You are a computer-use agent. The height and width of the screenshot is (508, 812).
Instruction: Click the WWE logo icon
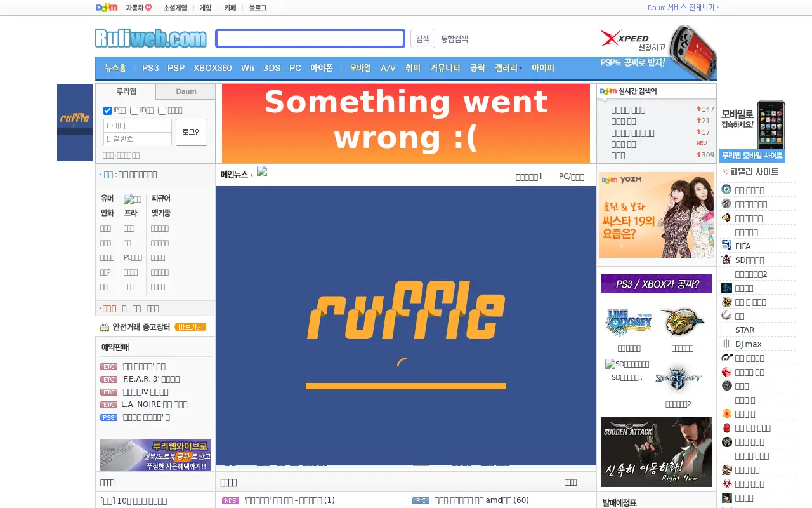tap(726, 442)
